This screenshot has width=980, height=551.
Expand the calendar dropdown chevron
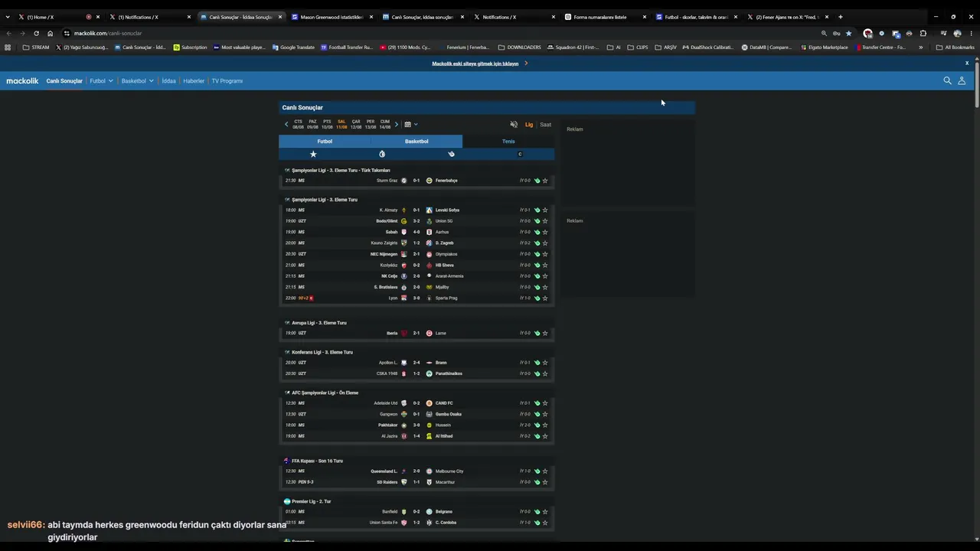click(416, 124)
